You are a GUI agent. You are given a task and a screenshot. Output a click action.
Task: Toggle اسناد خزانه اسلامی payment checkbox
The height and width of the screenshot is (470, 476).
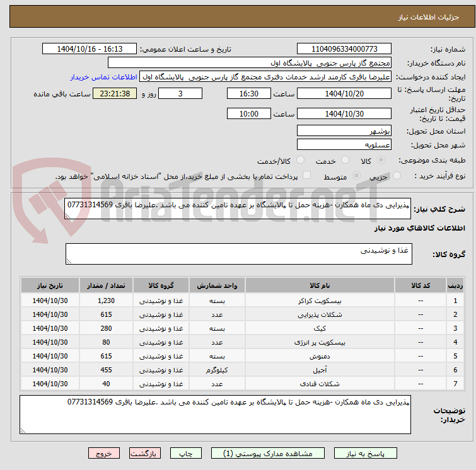(307, 175)
